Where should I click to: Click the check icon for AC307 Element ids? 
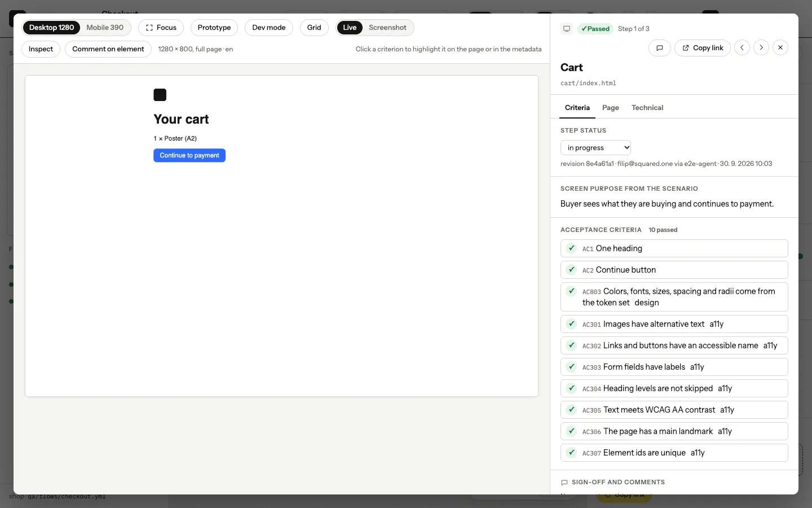click(x=571, y=453)
